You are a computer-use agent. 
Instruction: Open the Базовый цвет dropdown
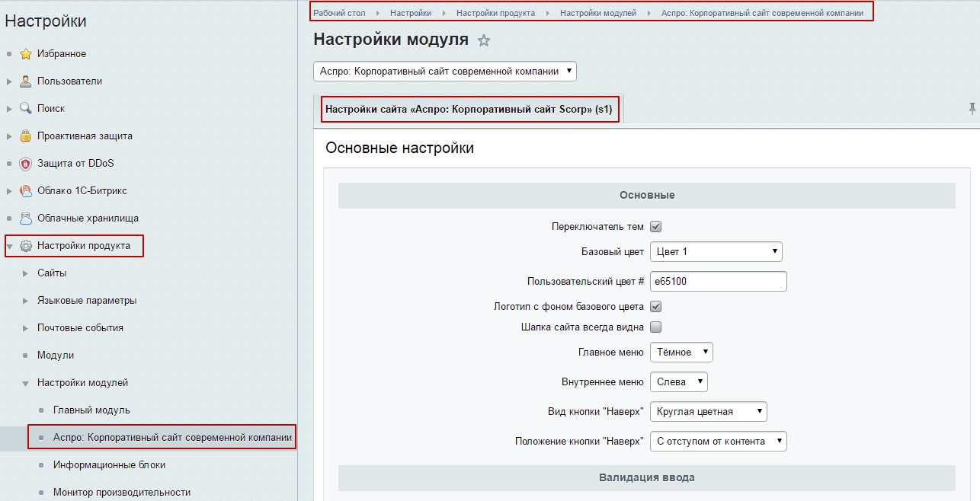pos(716,251)
